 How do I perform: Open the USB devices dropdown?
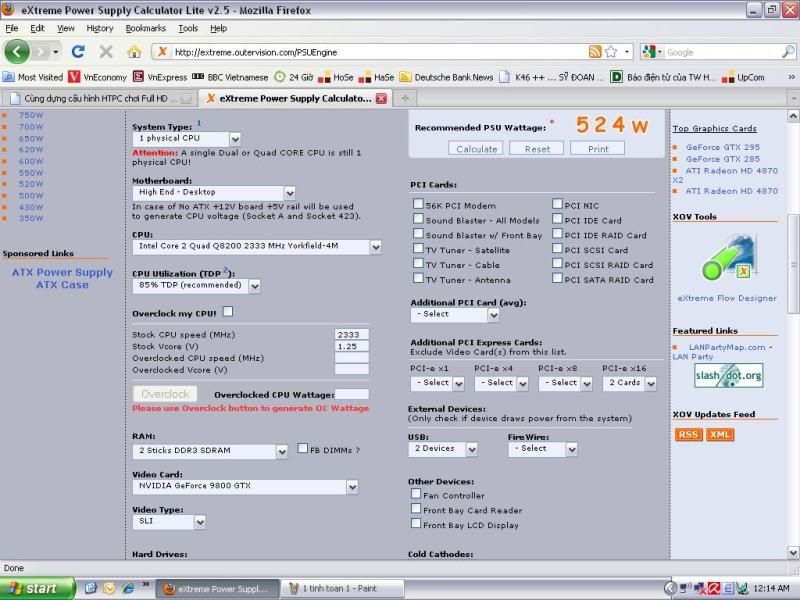click(443, 449)
